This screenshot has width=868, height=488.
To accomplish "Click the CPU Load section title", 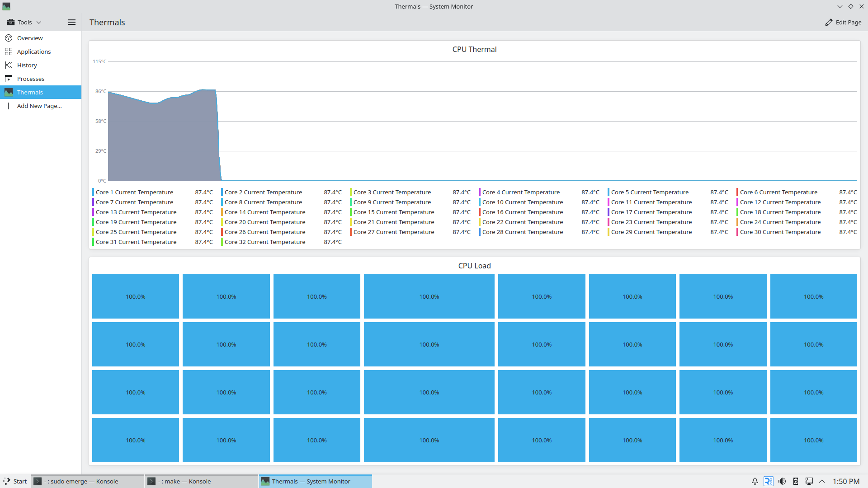I will [x=474, y=266].
